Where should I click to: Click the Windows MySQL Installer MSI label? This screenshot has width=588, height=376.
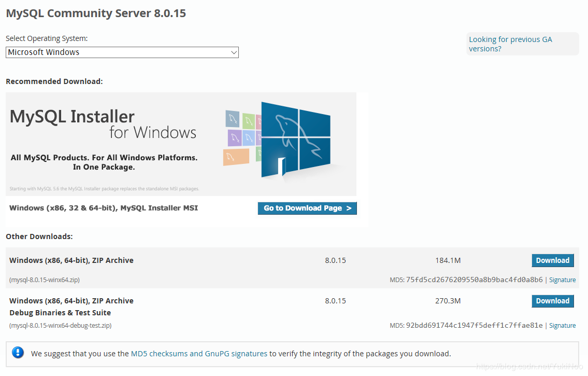point(104,208)
